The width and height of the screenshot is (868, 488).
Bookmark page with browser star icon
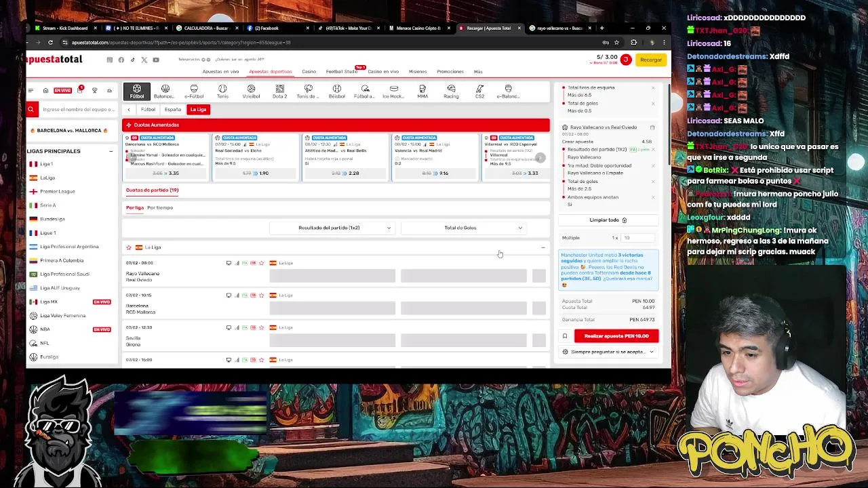pos(616,42)
